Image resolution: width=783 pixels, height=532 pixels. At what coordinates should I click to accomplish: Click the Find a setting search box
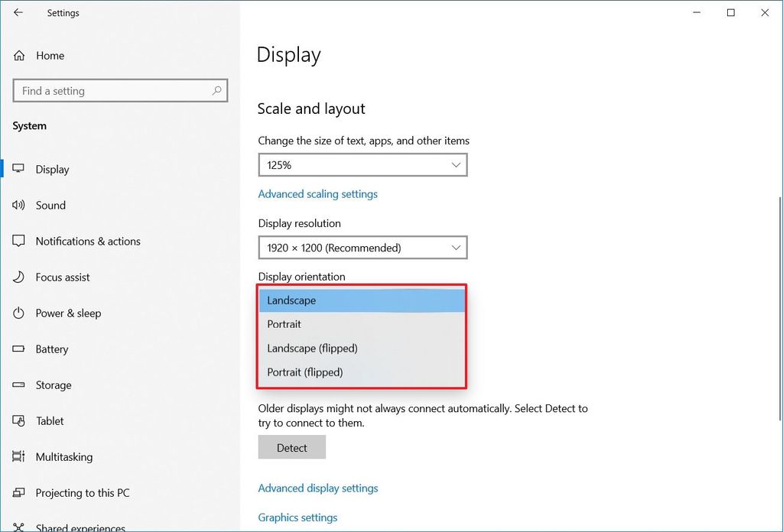coord(120,90)
